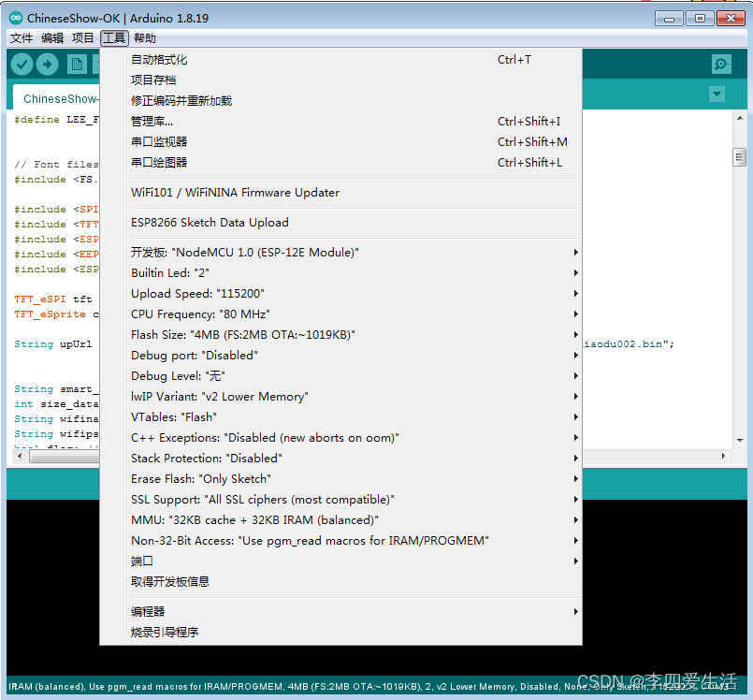This screenshot has width=753, height=700.
Task: Click the 'int size_data' code line
Action: (x=56, y=404)
